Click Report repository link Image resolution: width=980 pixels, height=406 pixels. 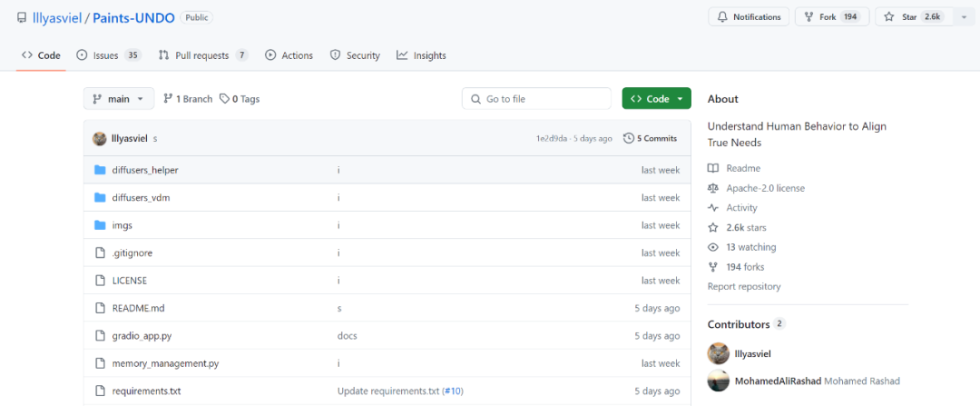tap(744, 286)
